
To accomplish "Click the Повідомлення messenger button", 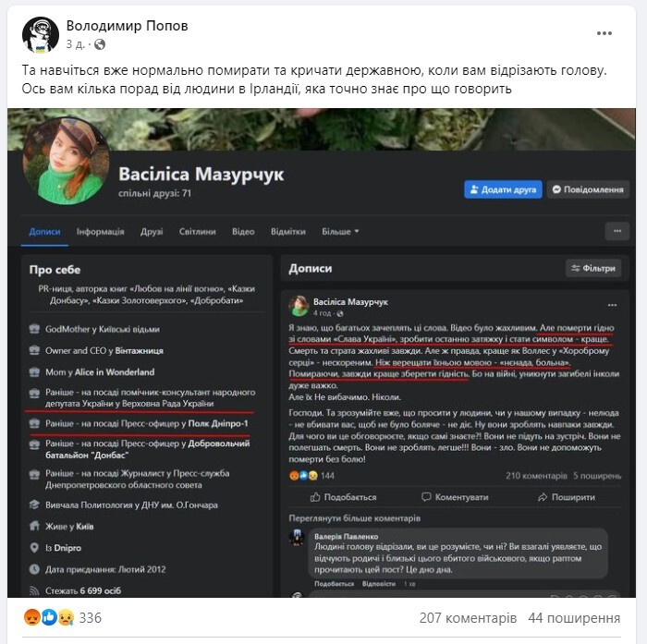I will tap(588, 189).
